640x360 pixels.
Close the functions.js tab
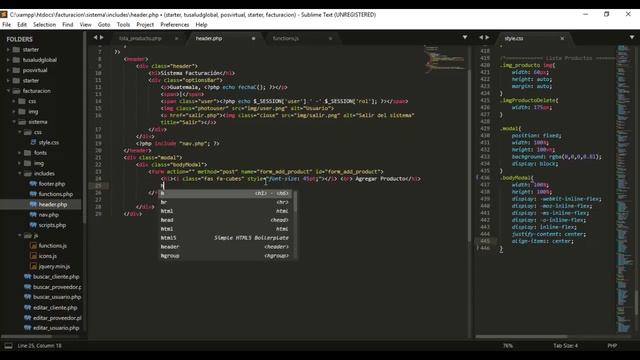(x=330, y=38)
